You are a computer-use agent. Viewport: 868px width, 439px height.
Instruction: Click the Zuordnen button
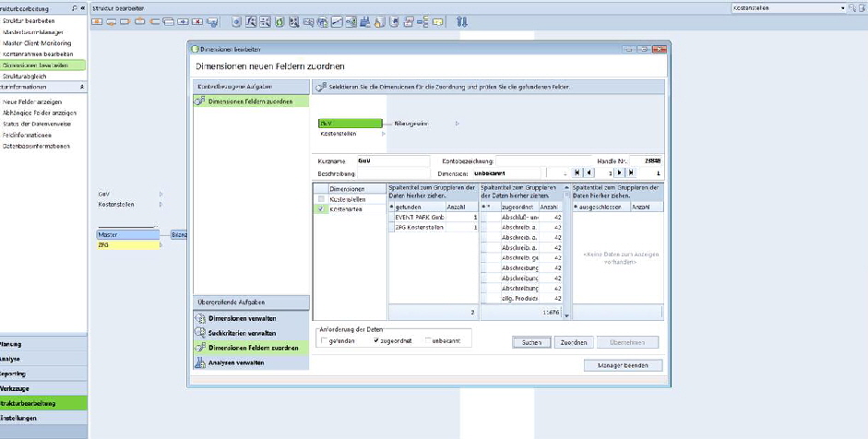[x=574, y=343]
